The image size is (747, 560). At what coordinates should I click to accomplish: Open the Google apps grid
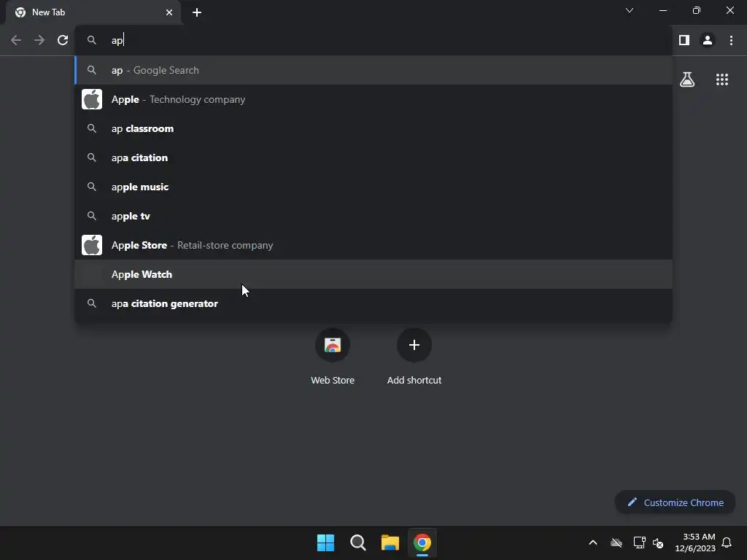coord(722,79)
